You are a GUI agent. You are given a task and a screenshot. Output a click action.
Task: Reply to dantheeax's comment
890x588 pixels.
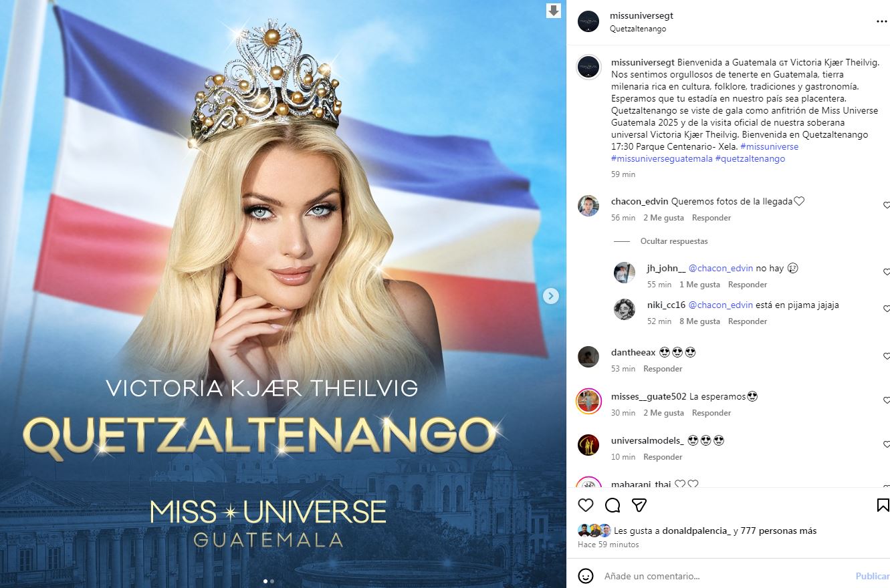click(663, 369)
